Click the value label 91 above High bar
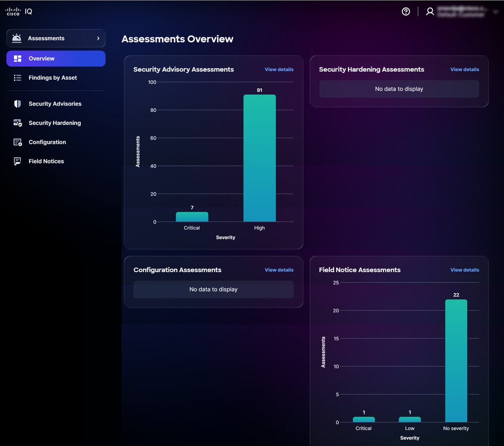Screen dimensions: 504x446 click(259, 90)
